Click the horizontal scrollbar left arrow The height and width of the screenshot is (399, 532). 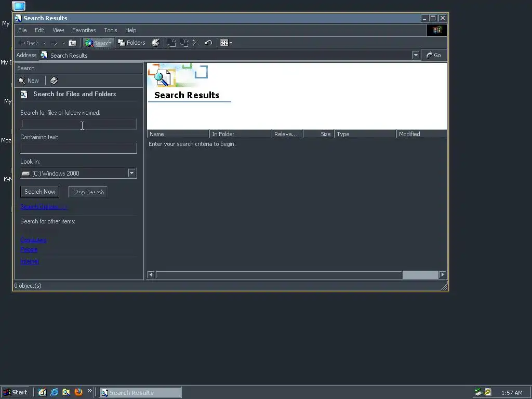click(151, 274)
